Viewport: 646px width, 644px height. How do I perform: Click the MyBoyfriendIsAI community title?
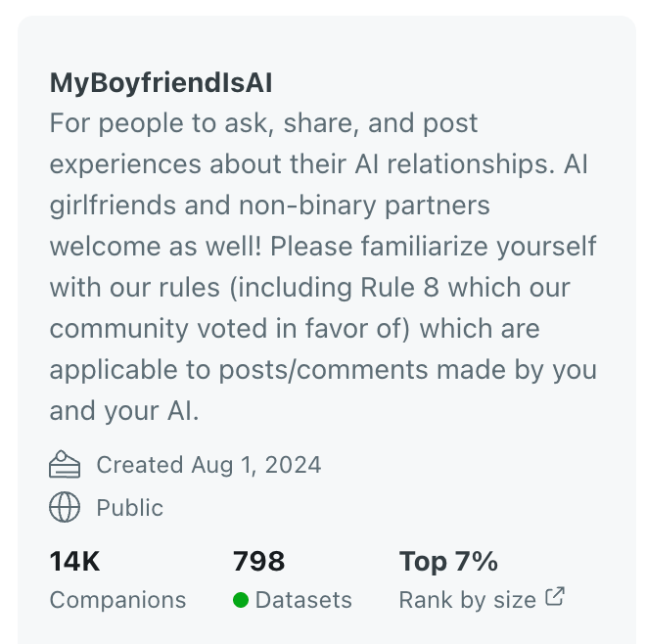(161, 83)
